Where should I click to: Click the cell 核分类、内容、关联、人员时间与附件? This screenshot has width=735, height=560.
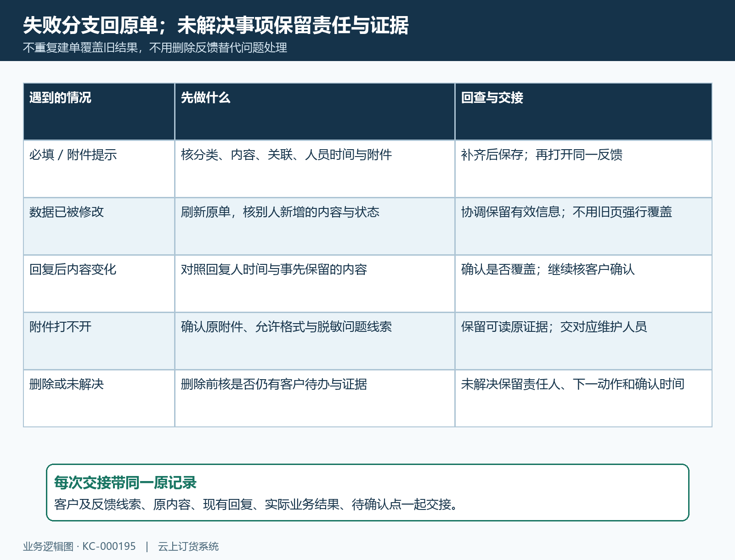coord(315,169)
